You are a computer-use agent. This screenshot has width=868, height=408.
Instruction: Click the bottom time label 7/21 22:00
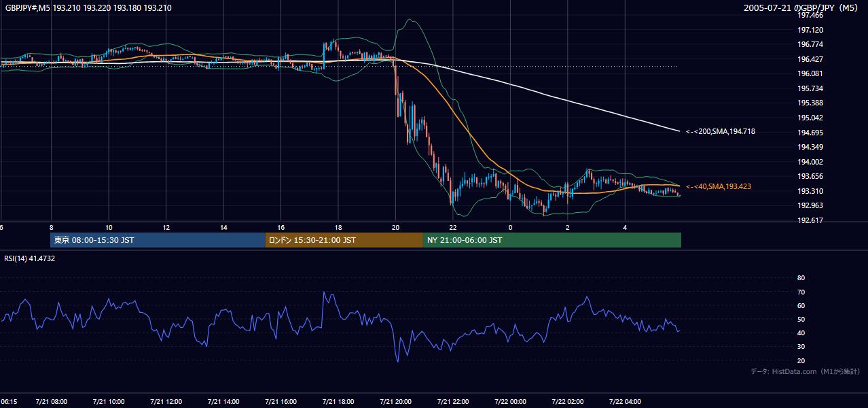point(453,402)
